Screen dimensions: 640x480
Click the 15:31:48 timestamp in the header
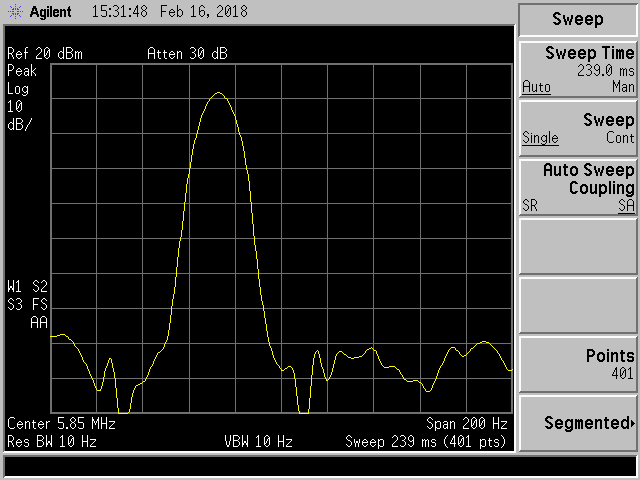(120, 14)
